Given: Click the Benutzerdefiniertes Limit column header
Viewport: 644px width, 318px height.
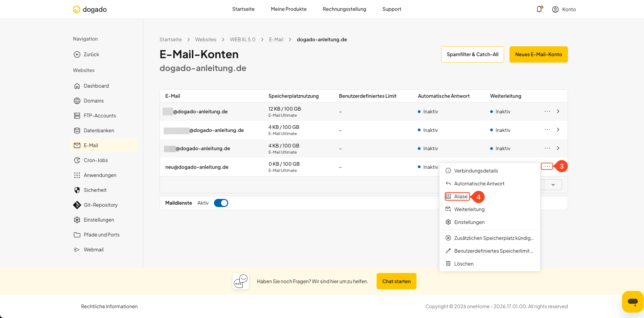Looking at the screenshot, I should 367,96.
